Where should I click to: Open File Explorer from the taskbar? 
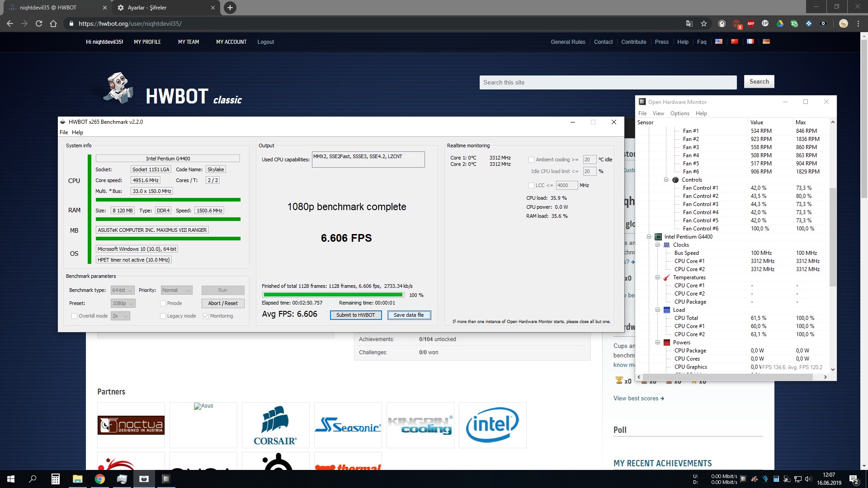coord(77,479)
